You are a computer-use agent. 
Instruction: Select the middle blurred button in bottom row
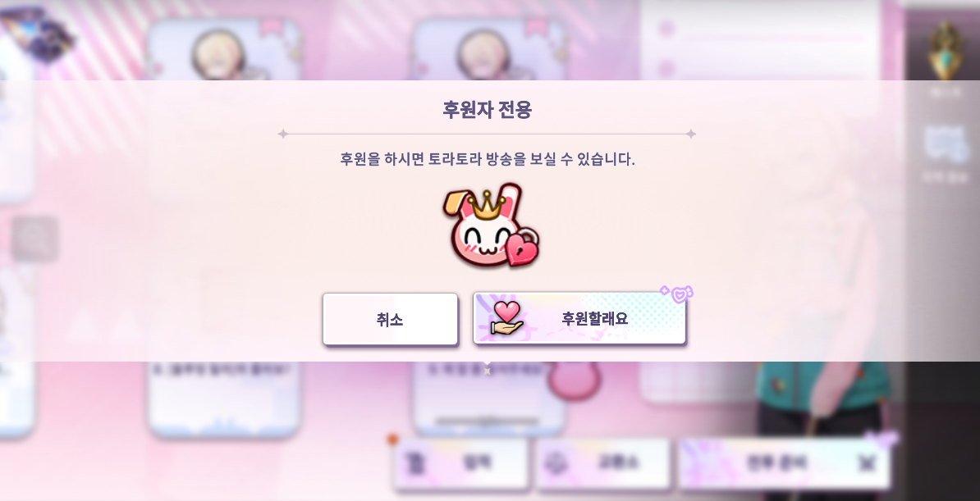602,463
